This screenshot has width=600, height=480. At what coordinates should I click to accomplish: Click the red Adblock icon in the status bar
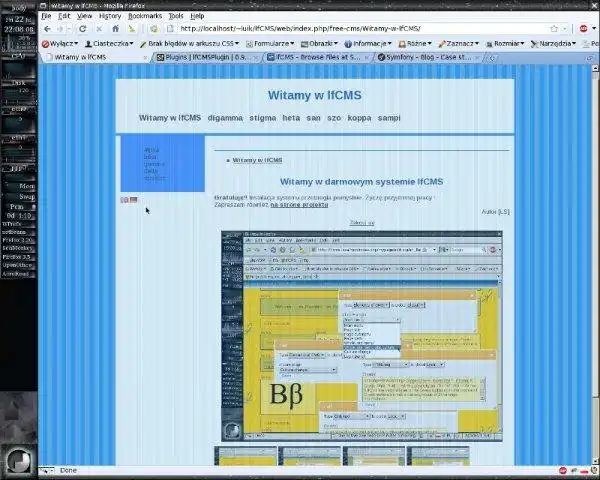pos(563,470)
